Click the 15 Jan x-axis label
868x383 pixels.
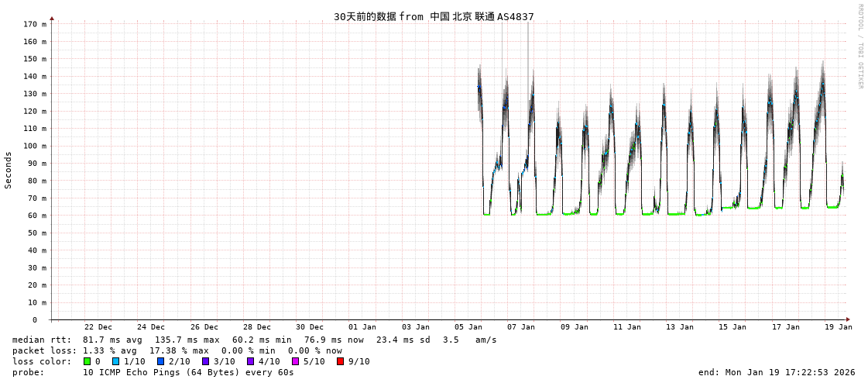point(732,327)
